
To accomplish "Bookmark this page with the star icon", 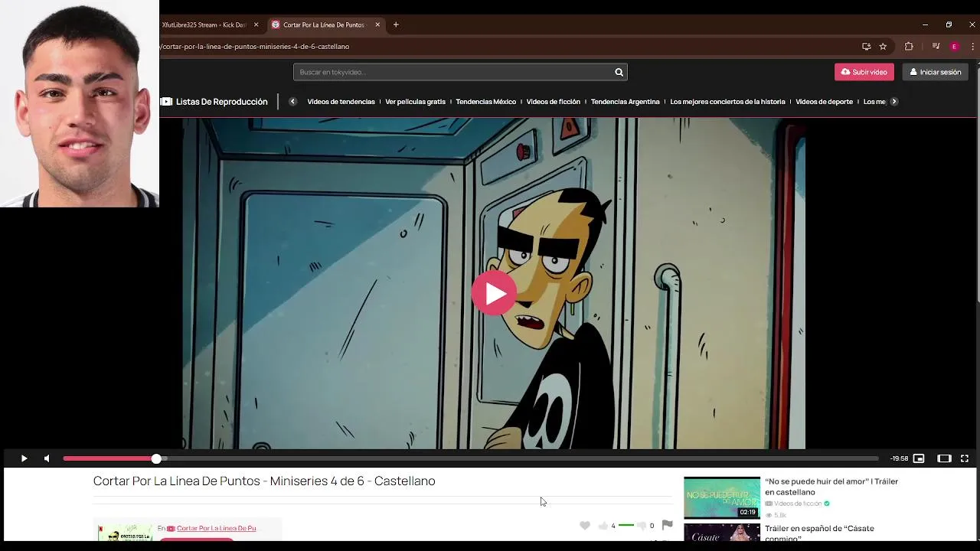I will [883, 47].
